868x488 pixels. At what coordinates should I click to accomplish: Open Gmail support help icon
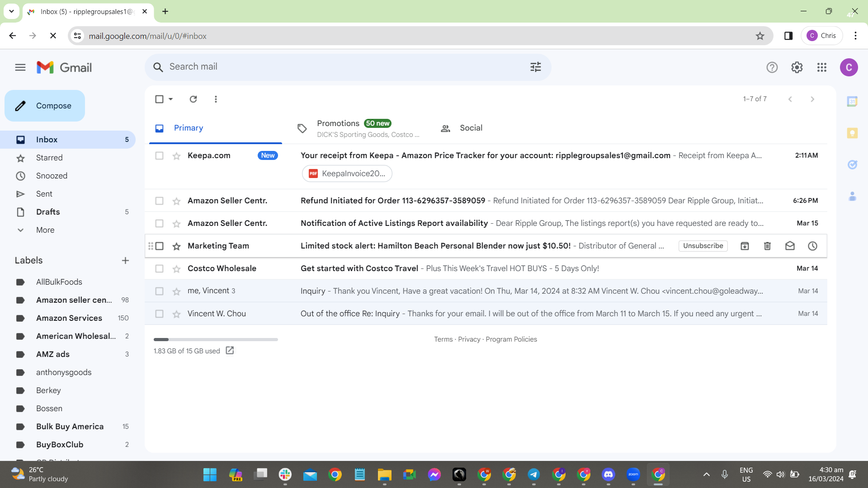point(772,67)
